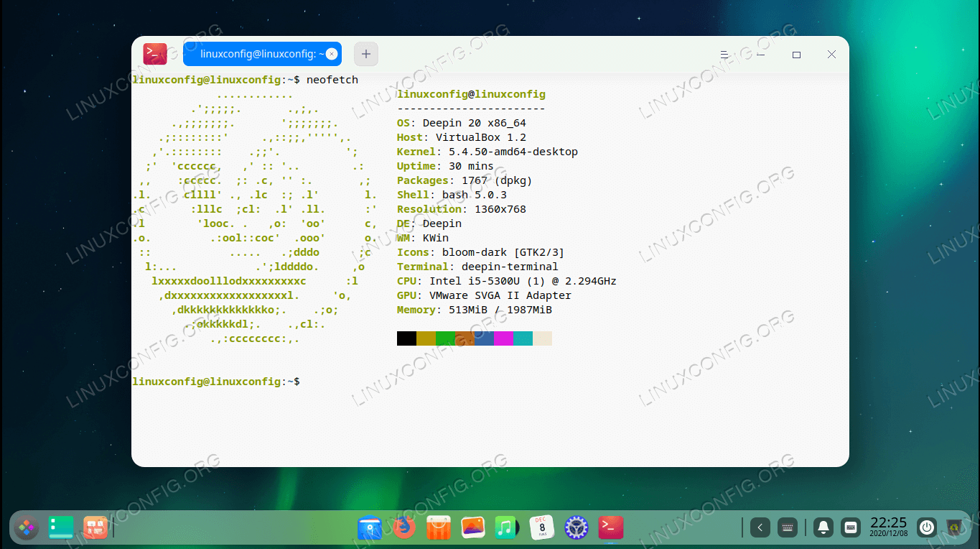This screenshot has height=549, width=980.
Task: Click the 'CPU: Intel i5-5300U' line
Action: (507, 281)
